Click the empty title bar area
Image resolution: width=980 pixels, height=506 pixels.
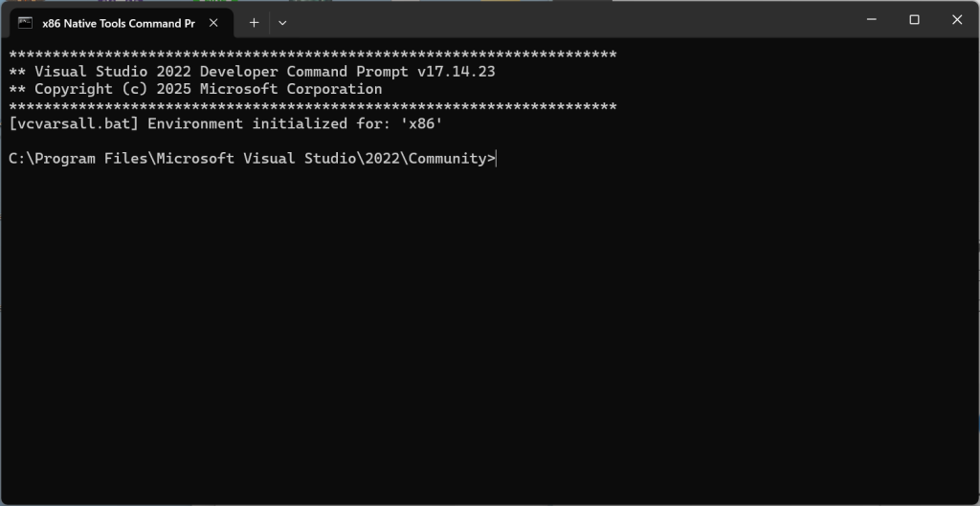click(x=574, y=19)
